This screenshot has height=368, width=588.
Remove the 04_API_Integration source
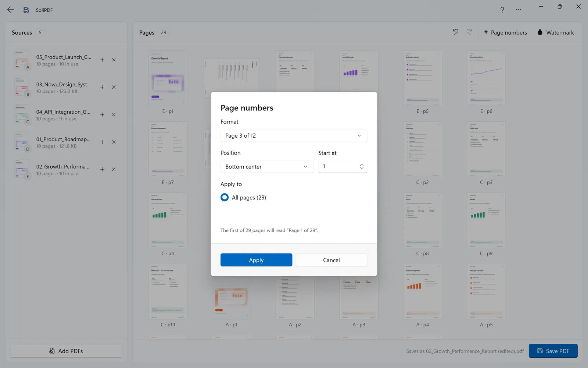point(114,114)
